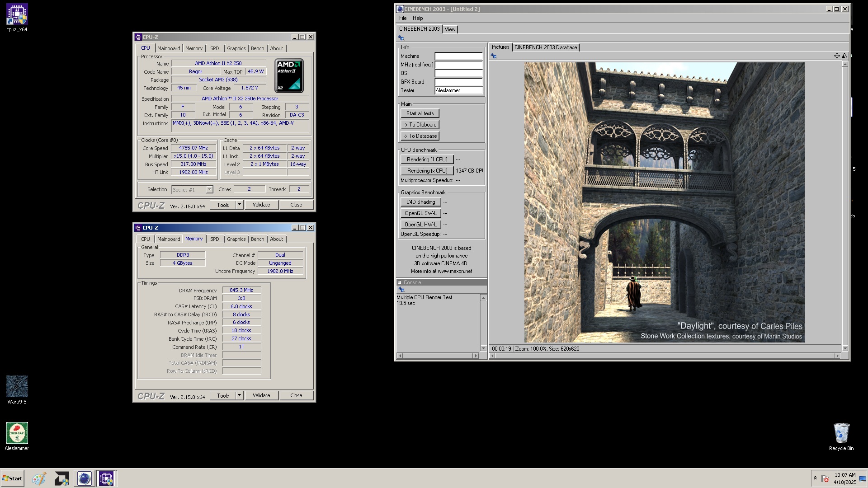
Task: Click the move cross icon in picture viewer
Action: [837, 56]
